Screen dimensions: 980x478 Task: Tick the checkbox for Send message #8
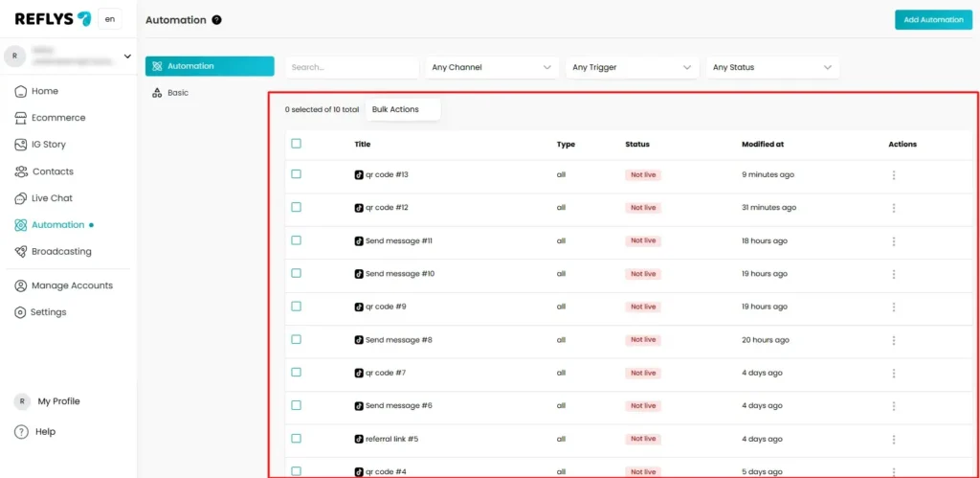(297, 339)
